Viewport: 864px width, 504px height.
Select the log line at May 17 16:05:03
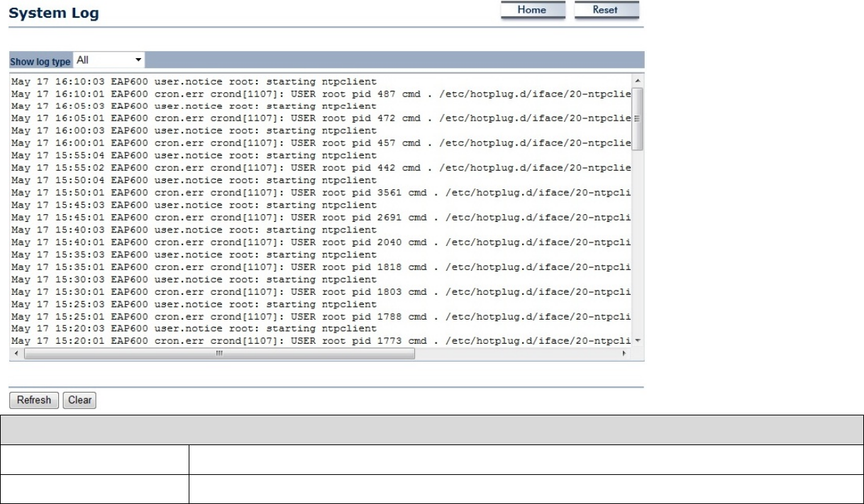coord(194,106)
